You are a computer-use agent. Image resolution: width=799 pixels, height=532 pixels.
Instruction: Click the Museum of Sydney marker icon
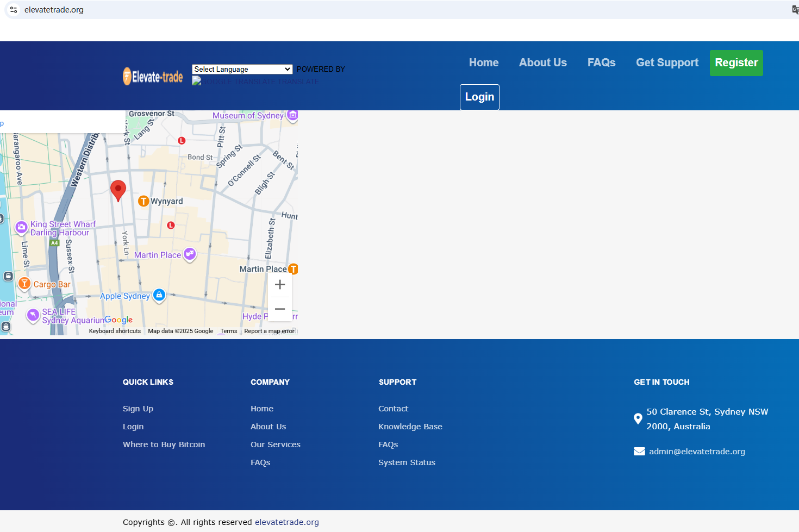tap(292, 115)
